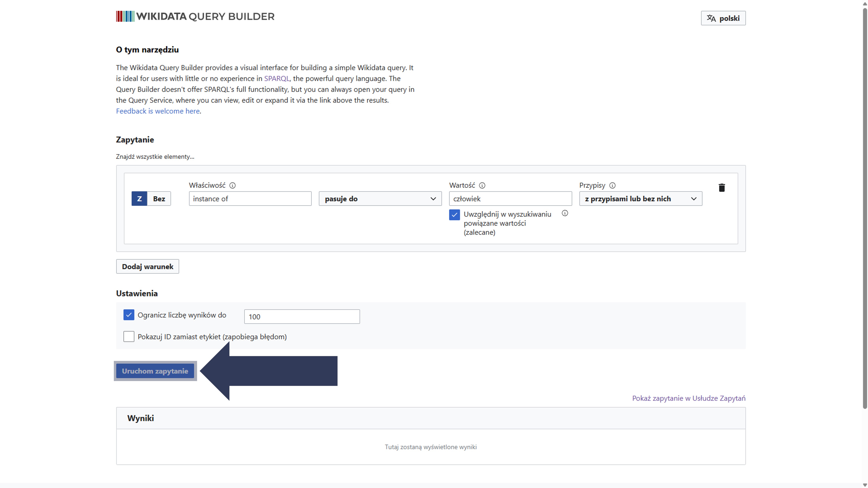Show the info tooltip next to Właściwość
This screenshot has width=868, height=488.
coord(233,185)
